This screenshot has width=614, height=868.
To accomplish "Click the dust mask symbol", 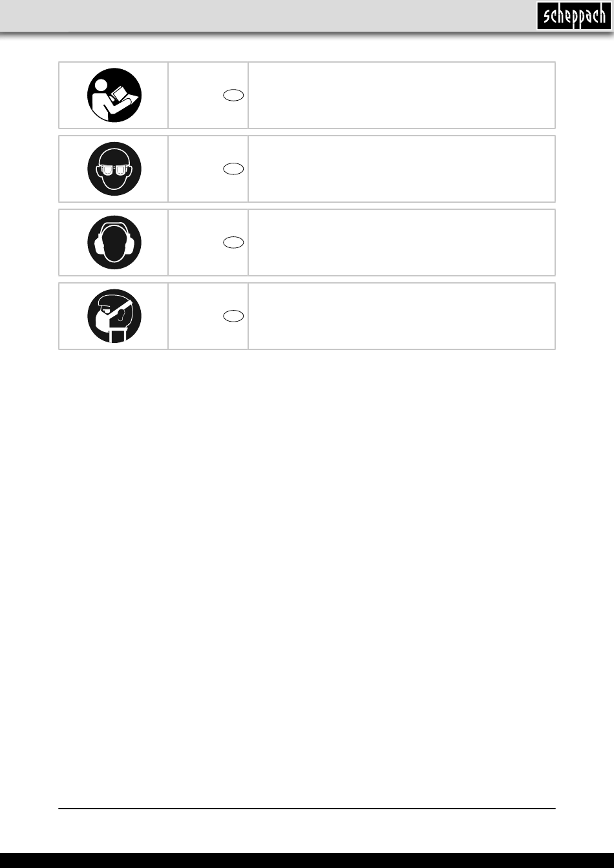I will click(114, 316).
